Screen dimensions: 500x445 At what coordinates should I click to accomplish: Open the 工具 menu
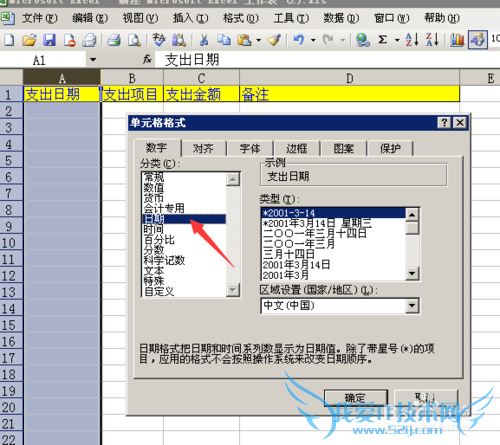291,18
